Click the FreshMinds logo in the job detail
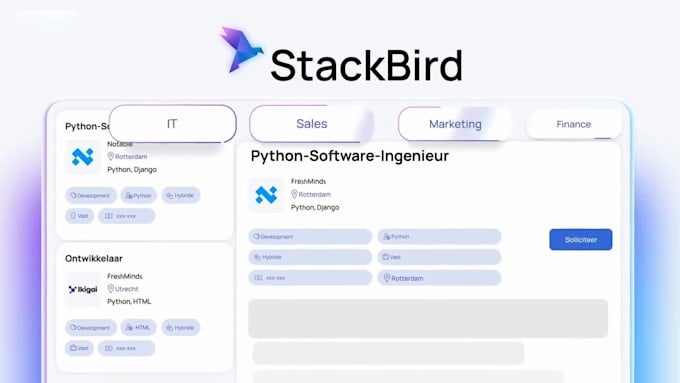Viewport: 680px width, 383px height. point(266,195)
